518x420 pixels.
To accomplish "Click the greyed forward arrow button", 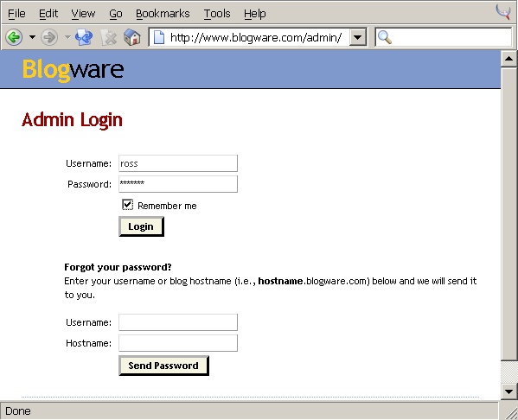I will pos(49,37).
